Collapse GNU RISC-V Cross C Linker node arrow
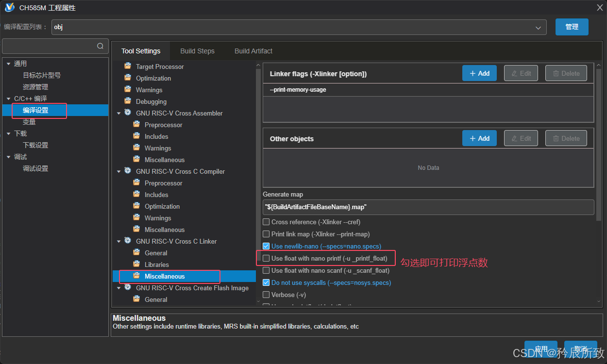 point(119,241)
